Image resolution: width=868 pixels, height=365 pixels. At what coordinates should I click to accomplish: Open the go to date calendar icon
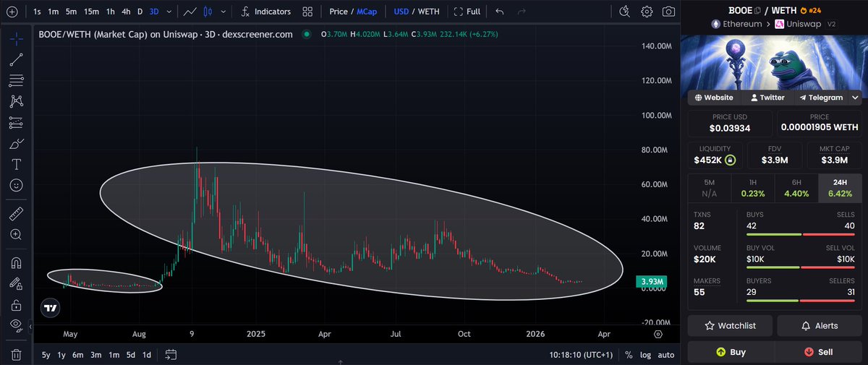(171, 354)
